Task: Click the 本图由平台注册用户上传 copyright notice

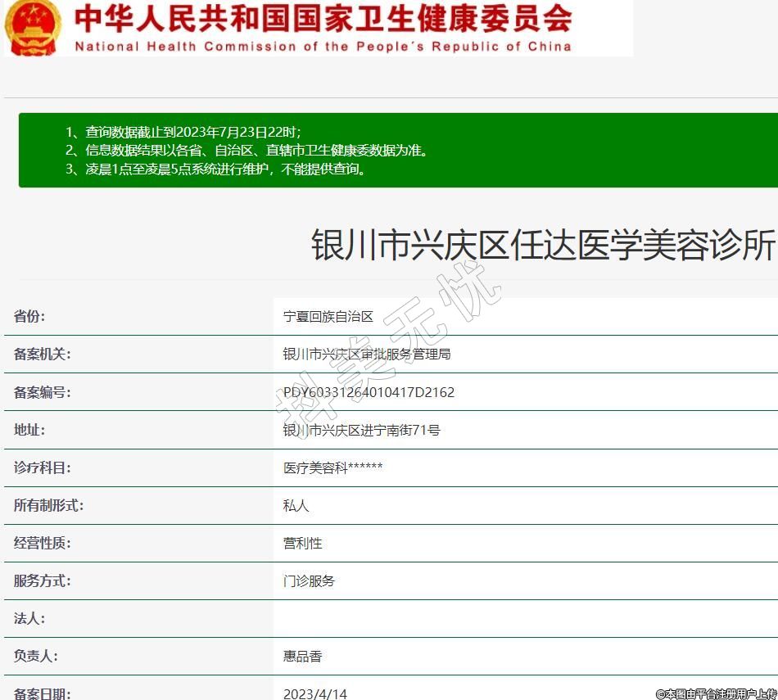Action: point(716,693)
